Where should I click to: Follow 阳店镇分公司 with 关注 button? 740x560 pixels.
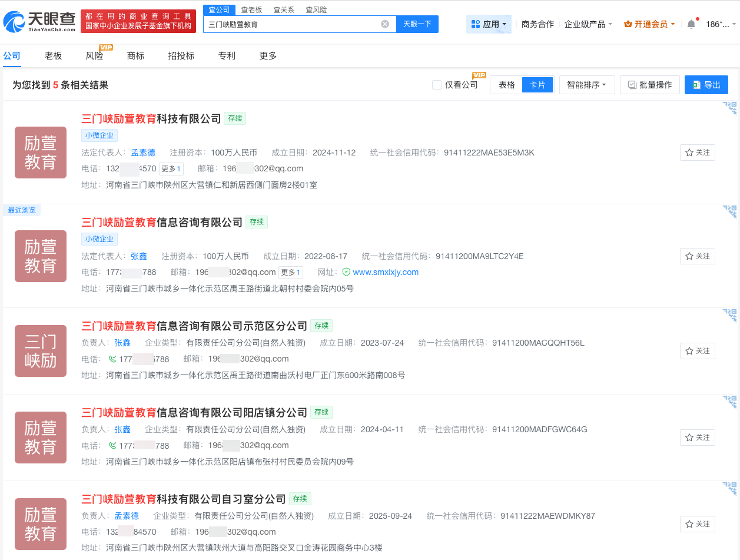click(698, 438)
